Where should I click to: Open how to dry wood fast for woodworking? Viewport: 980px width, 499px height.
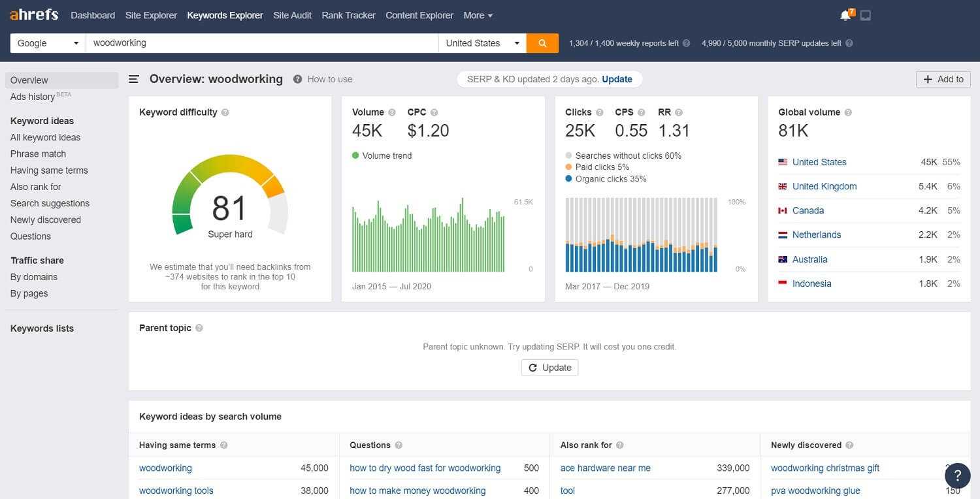[x=425, y=468]
